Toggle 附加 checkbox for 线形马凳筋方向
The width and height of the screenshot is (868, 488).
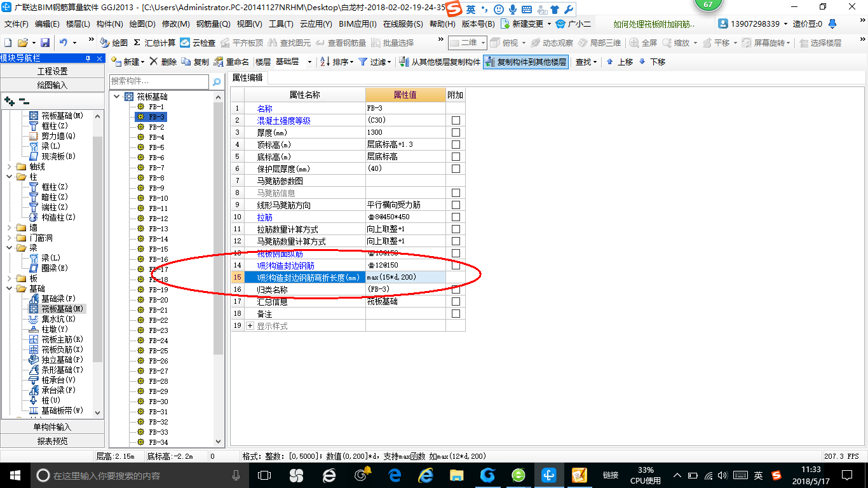(456, 205)
